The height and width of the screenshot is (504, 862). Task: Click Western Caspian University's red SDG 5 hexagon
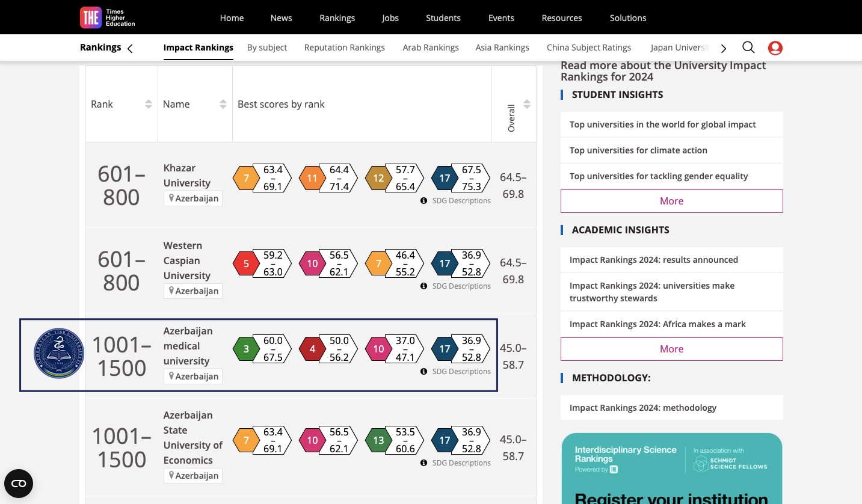click(246, 263)
